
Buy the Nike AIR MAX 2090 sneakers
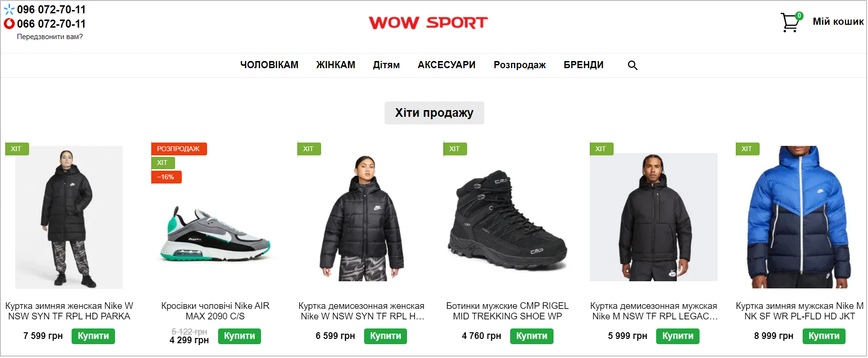[x=240, y=336]
